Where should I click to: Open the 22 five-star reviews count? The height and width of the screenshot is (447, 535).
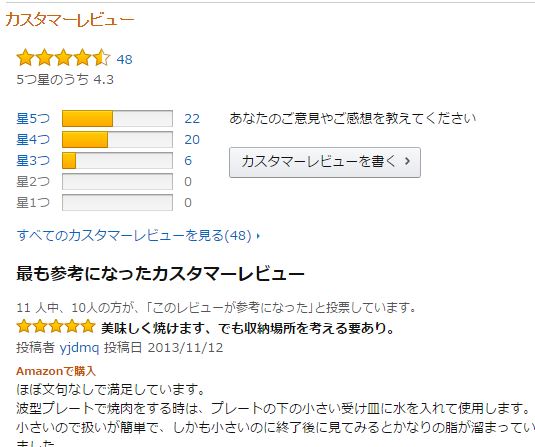[192, 119]
